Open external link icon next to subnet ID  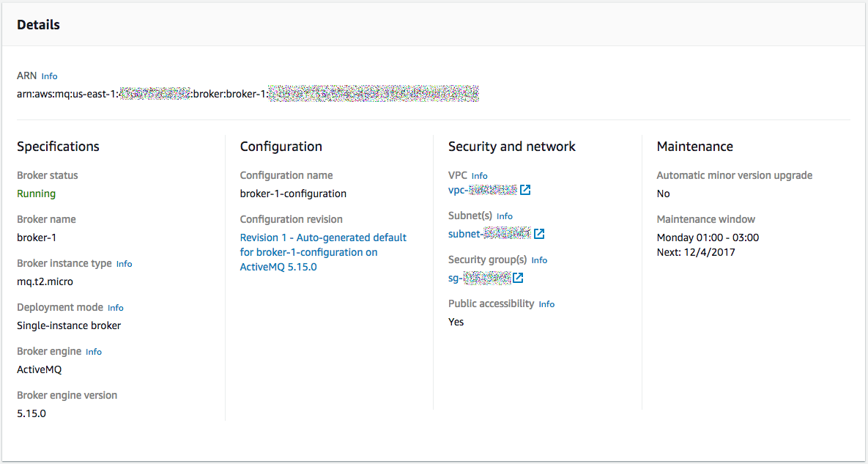pos(539,234)
